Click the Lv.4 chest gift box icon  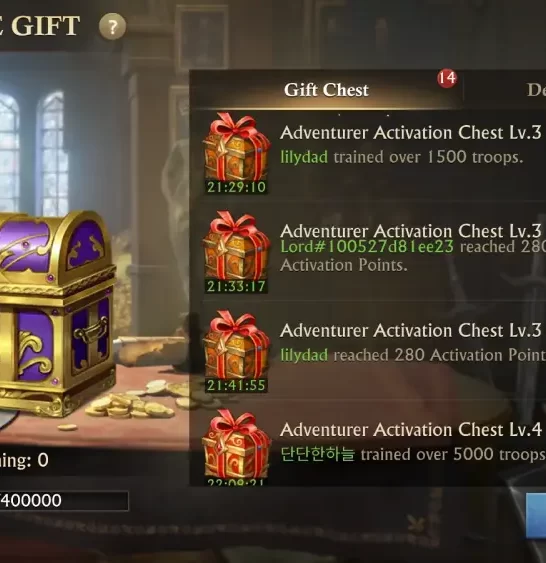pos(235,447)
